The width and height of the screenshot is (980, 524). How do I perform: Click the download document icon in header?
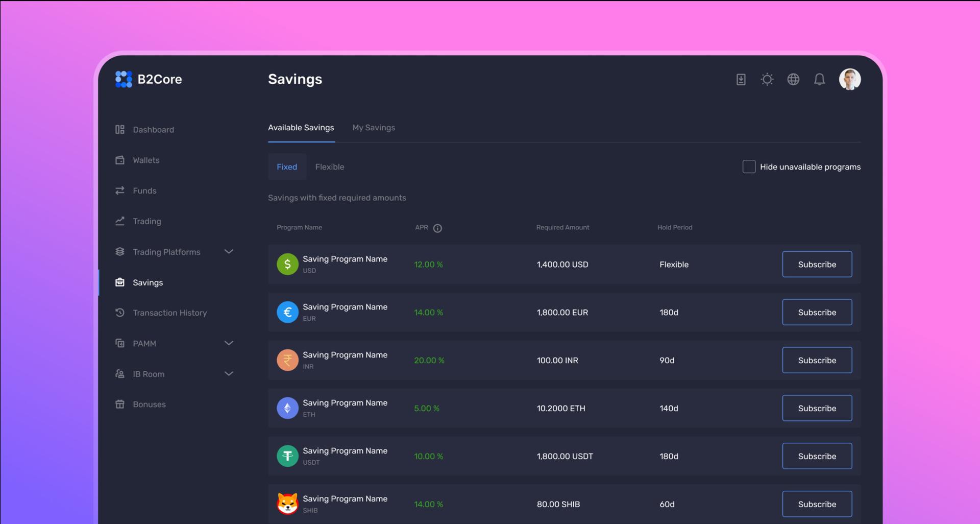point(741,80)
